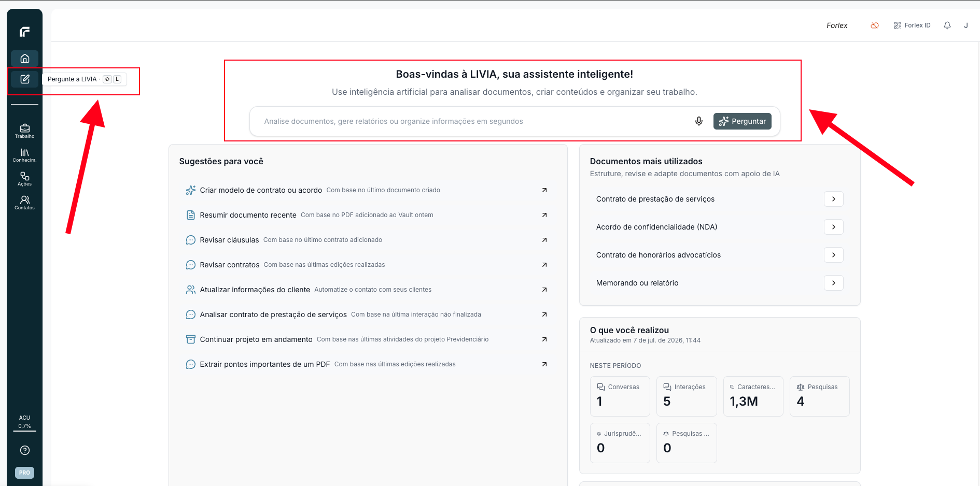The height and width of the screenshot is (486, 980).
Task: Click the Interações stat card
Action: (x=687, y=396)
